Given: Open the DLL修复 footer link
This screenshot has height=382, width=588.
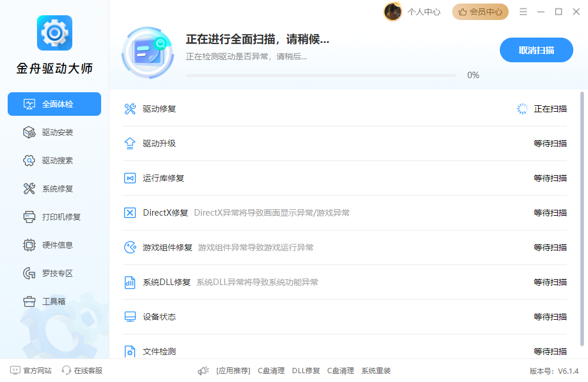Looking at the screenshot, I should pos(306,371).
